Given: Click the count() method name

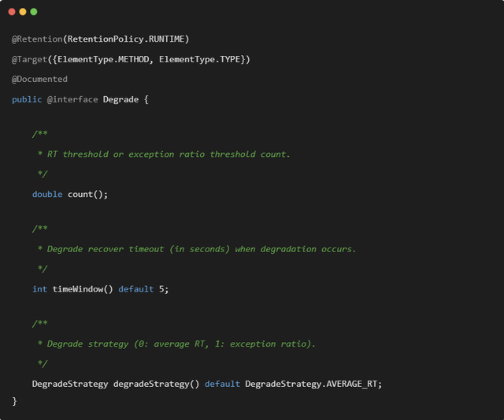Looking at the screenshot, I should [85, 195].
